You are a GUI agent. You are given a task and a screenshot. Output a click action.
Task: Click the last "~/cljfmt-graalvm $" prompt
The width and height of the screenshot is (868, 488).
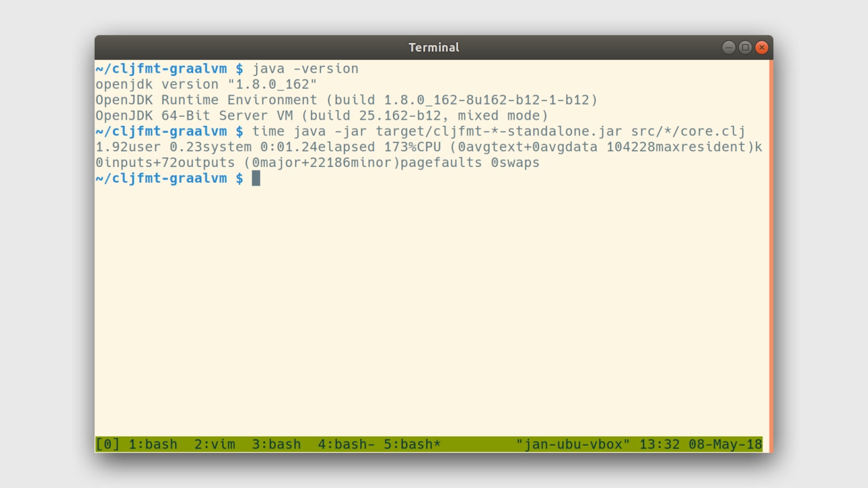(169, 178)
